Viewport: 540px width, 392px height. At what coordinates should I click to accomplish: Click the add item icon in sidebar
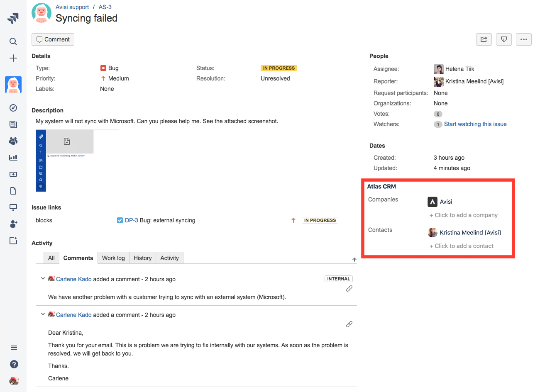(13, 241)
